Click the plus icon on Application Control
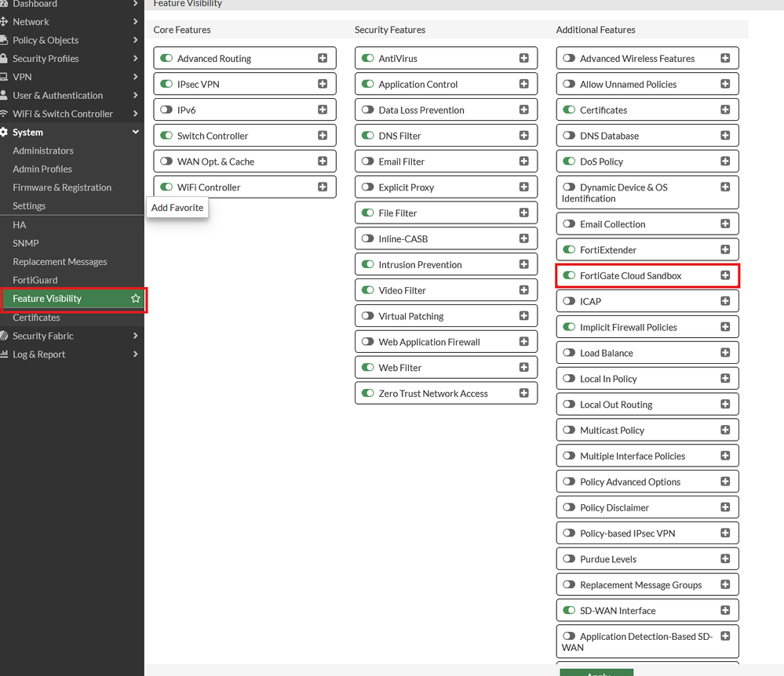 coord(524,84)
